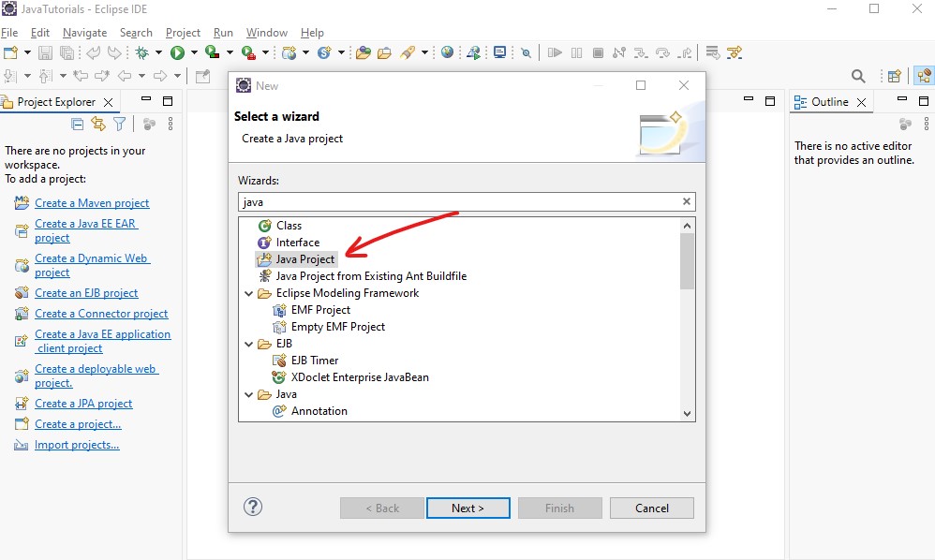Image resolution: width=935 pixels, height=560 pixels.
Task: Click the Save All toolbar icon
Action: (x=67, y=52)
